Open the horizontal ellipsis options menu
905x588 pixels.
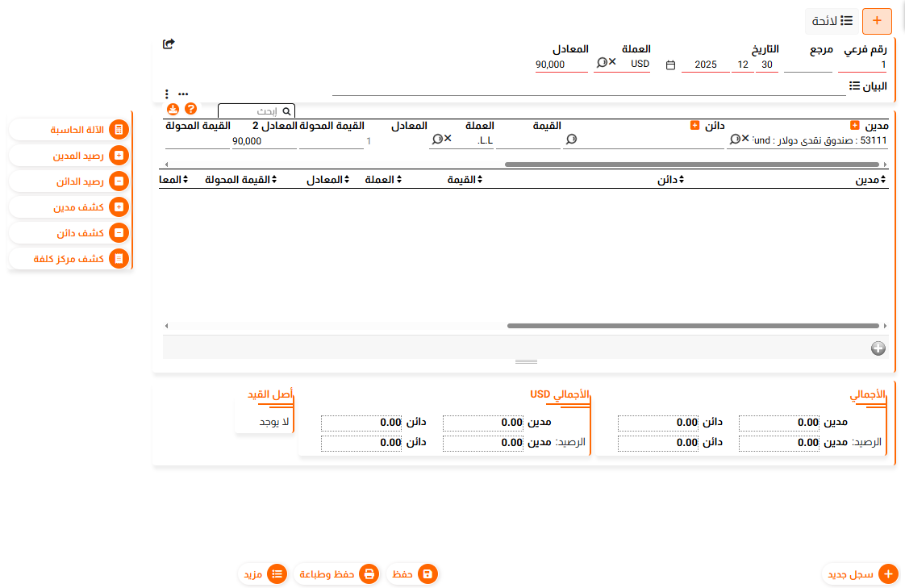click(x=183, y=94)
